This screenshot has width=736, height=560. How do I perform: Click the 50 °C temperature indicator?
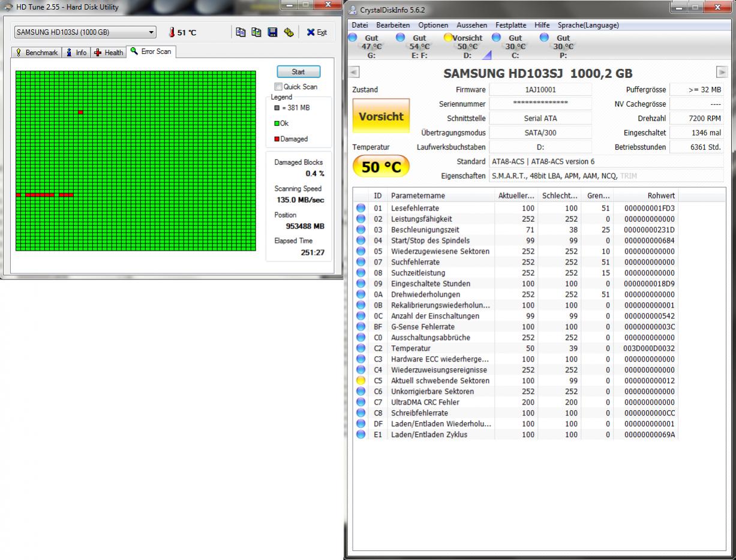pos(381,167)
